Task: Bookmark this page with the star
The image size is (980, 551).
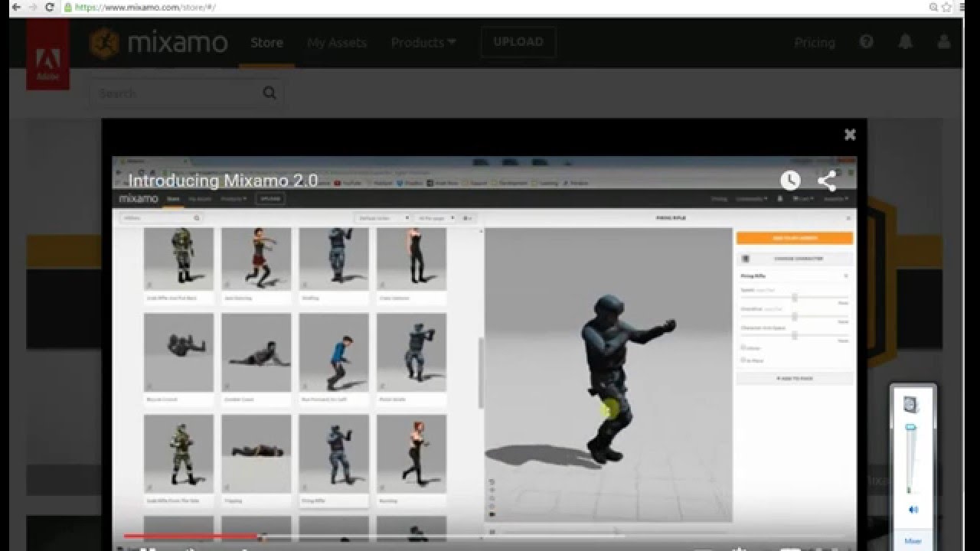Action: (x=947, y=7)
